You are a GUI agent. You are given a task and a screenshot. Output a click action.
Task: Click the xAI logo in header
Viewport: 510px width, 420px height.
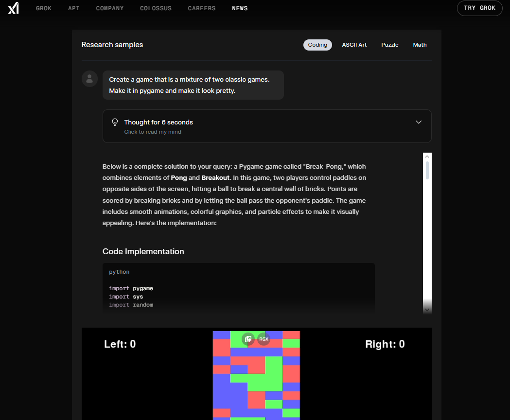13,8
